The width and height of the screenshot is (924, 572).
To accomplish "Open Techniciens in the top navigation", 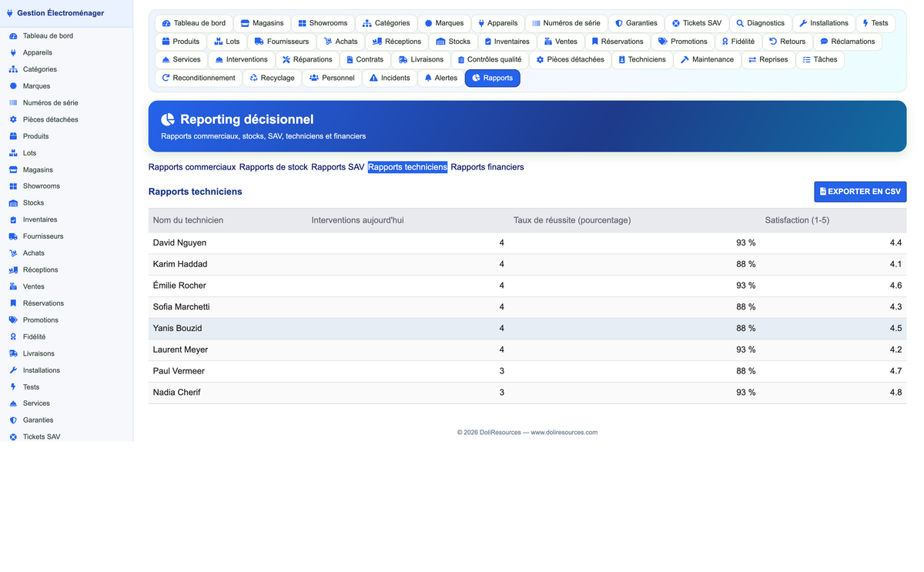I will coord(642,59).
